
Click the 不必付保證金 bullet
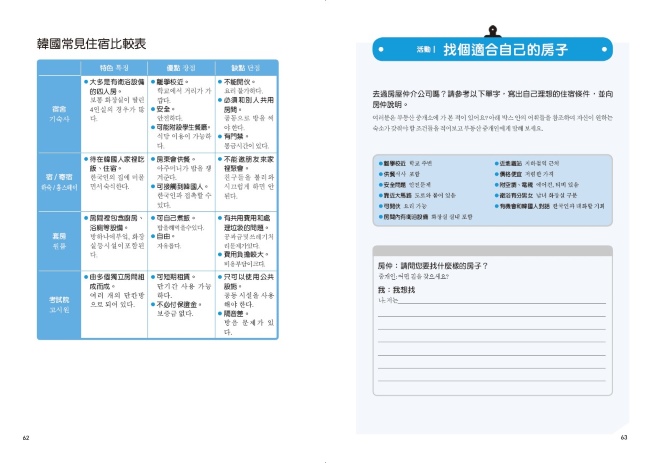(176, 304)
